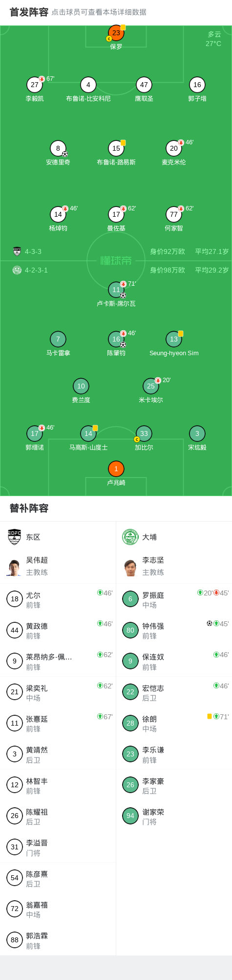The height and width of the screenshot is (980, 232).
Task: Open substitute 徐朗 number 28 entry
Action: [174, 723]
